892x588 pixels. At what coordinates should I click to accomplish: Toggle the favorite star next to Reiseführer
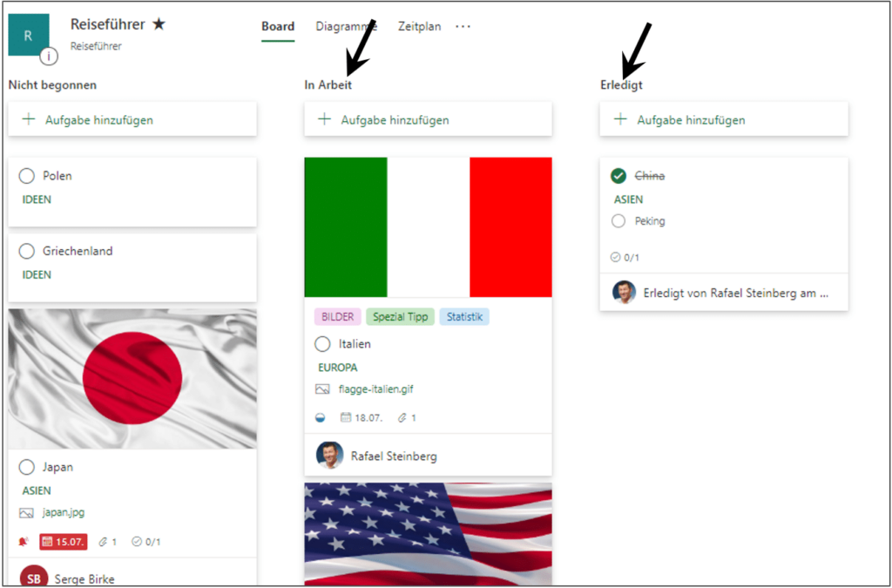click(x=159, y=24)
